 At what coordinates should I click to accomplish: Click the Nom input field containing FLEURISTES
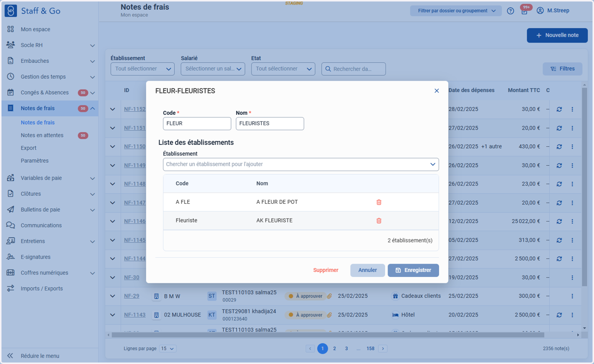270,124
